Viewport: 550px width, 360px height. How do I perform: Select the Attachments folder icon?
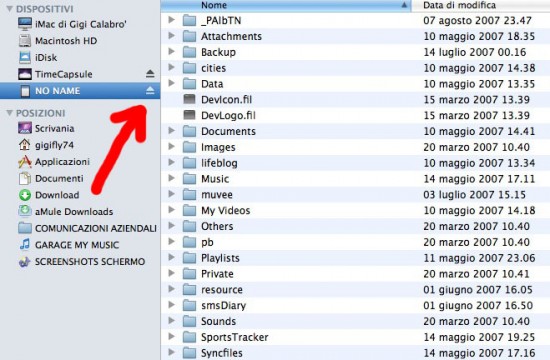[189, 36]
